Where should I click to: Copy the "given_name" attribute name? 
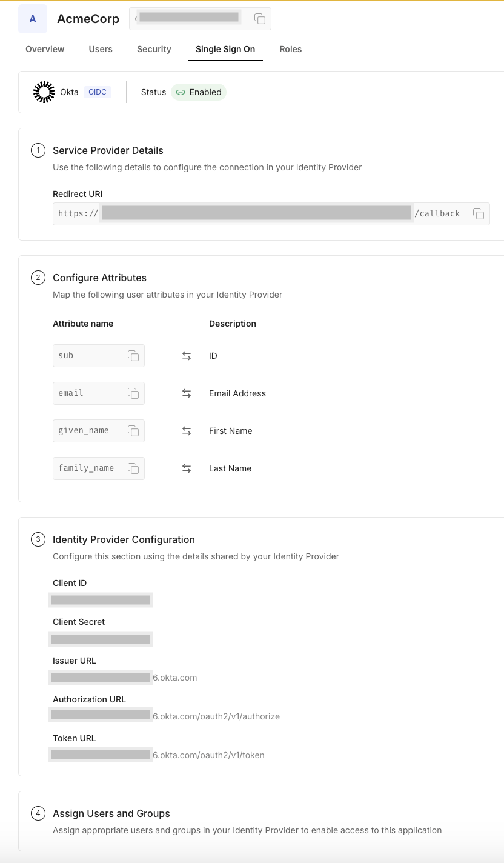click(x=133, y=431)
